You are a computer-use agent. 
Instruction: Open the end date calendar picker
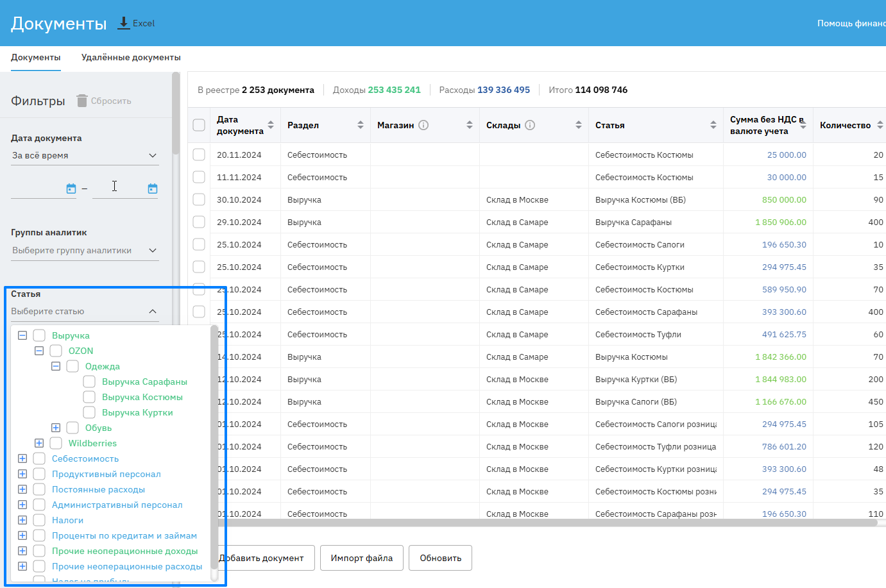click(x=153, y=189)
